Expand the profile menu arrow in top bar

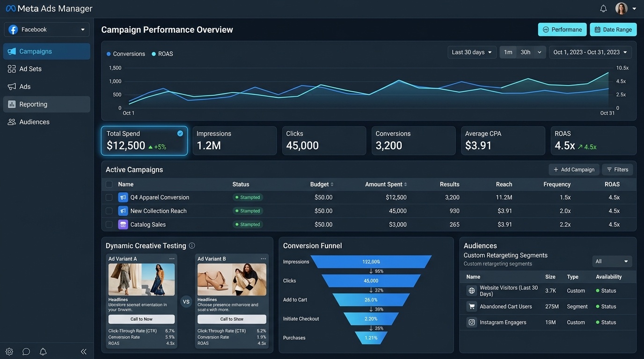pos(634,8)
